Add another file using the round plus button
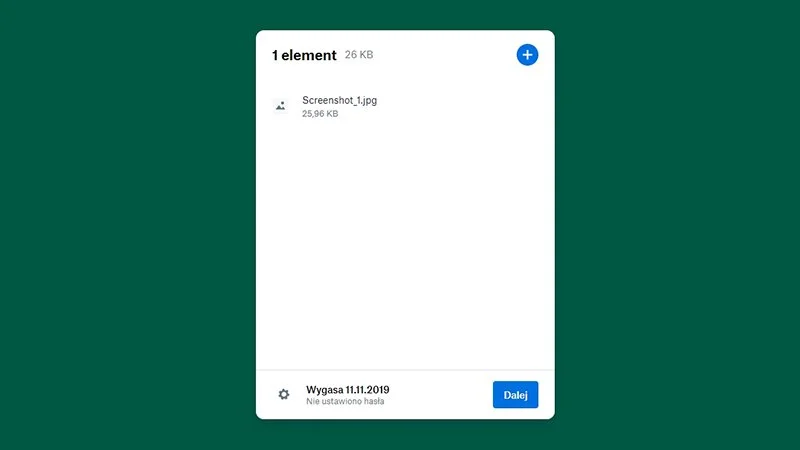 (x=527, y=55)
